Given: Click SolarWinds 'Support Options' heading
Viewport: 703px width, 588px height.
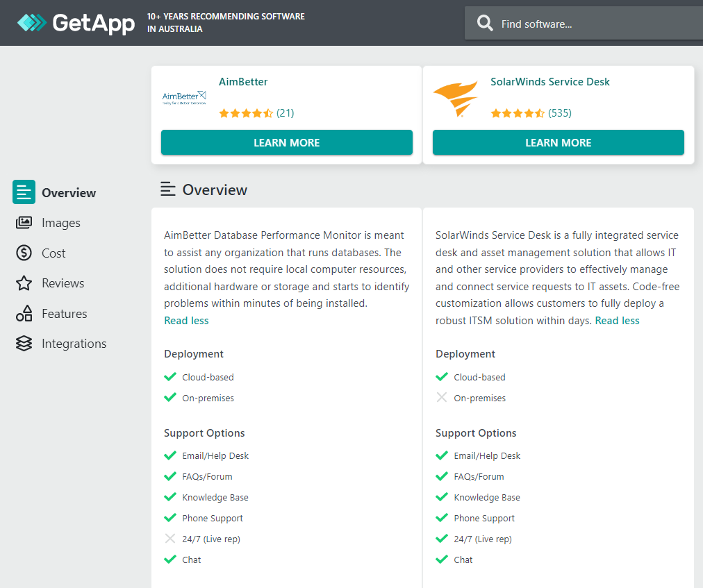Looking at the screenshot, I should (476, 433).
